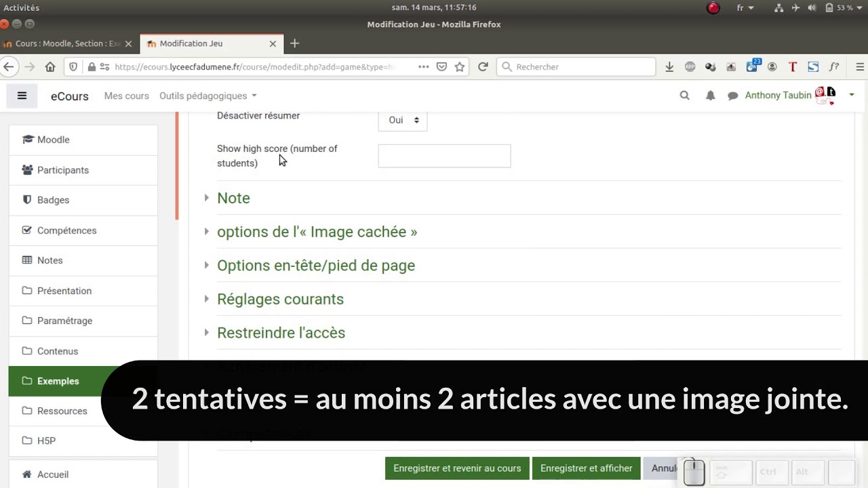868x488 pixels.
Task: Open Moodle item in sidebar
Action: [83, 140]
